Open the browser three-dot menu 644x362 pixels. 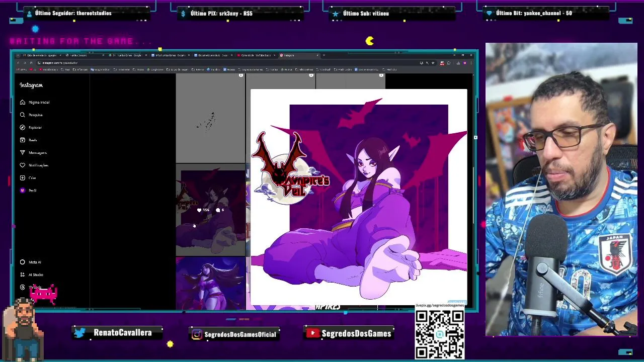coord(471,63)
